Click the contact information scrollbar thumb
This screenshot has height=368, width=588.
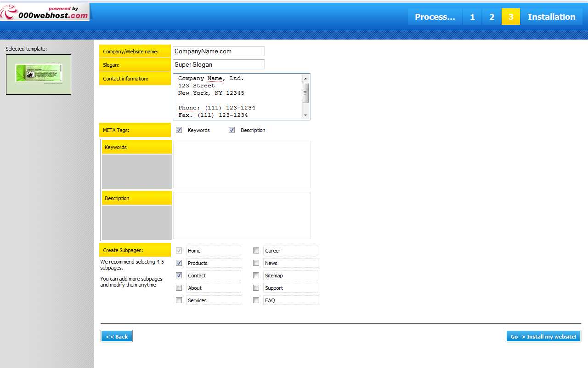tap(305, 93)
